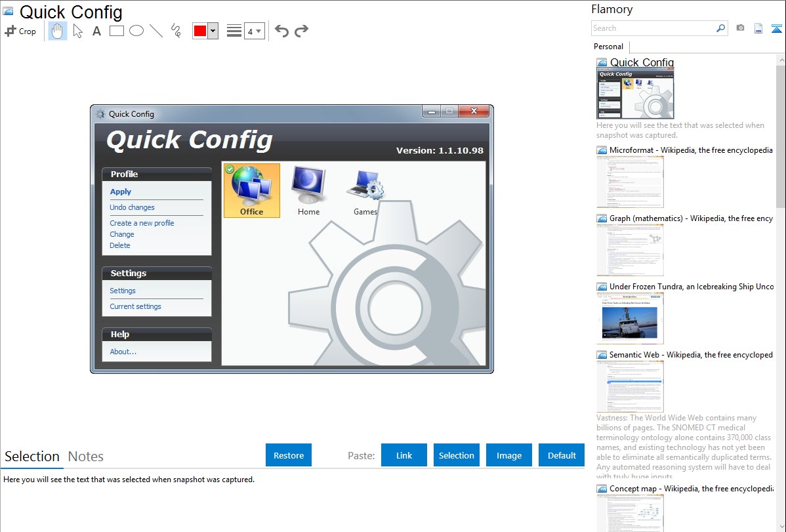Pick the rectangle shape tool

(x=116, y=31)
